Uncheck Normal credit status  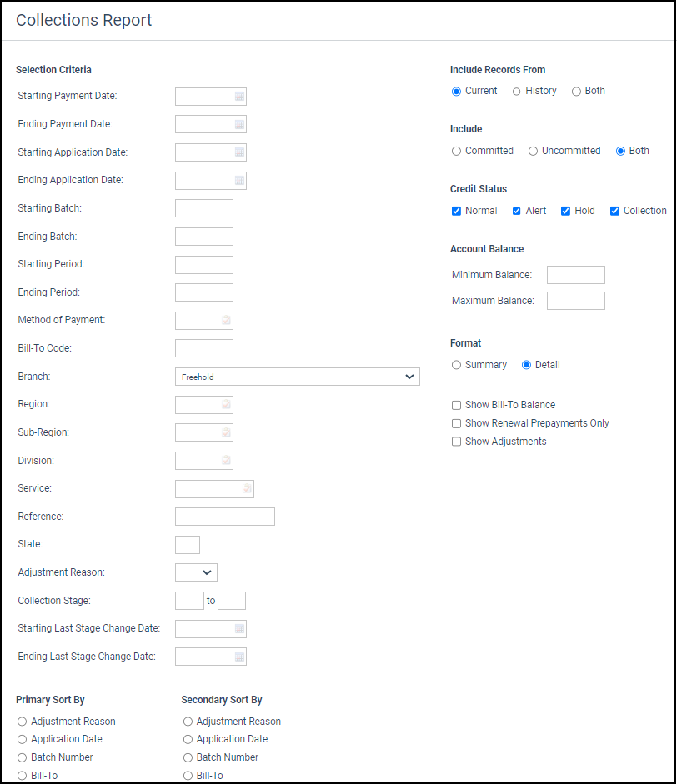[x=456, y=211]
